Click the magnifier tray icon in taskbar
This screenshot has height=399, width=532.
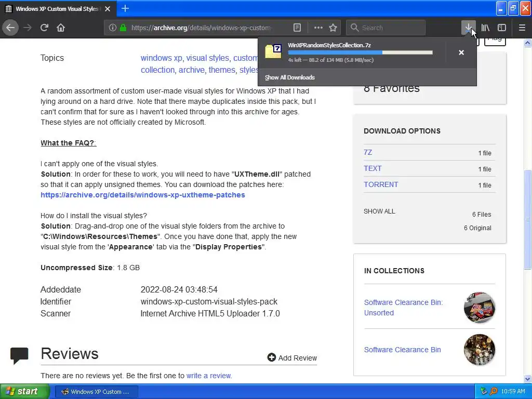tap(494, 391)
